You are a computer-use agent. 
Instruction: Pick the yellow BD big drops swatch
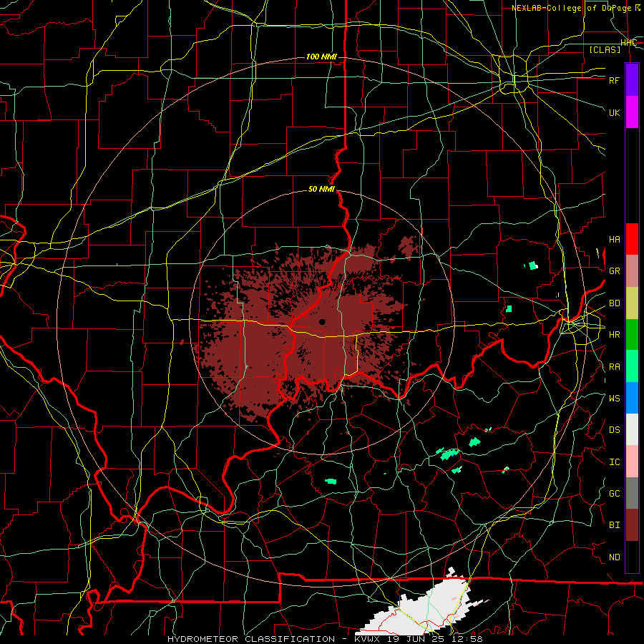[x=632, y=303]
